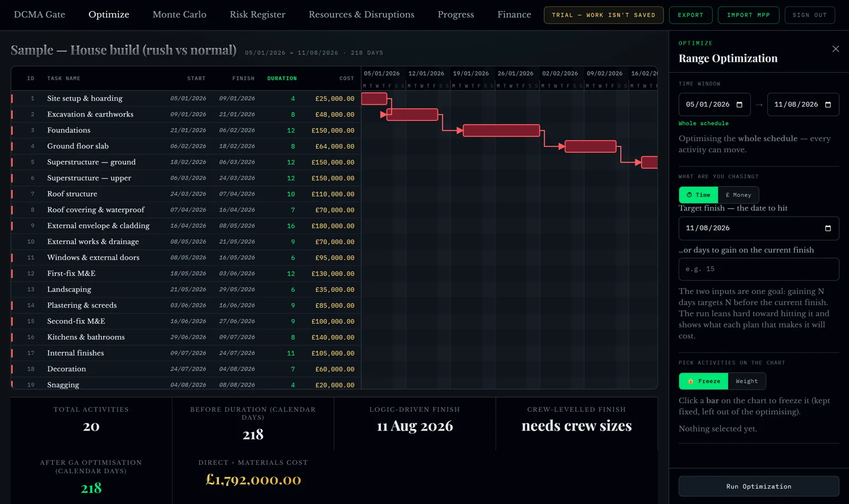Screen dimensions: 849x504
Task: Click the Task Name column header
Action: coord(64,79)
